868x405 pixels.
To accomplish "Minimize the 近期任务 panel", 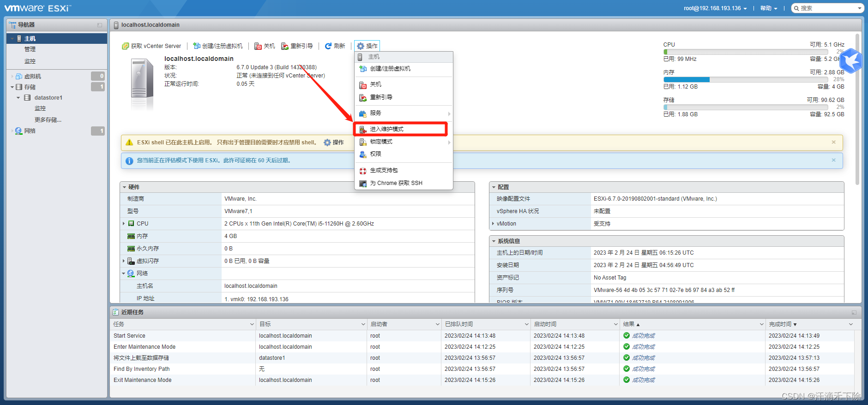I will point(854,312).
